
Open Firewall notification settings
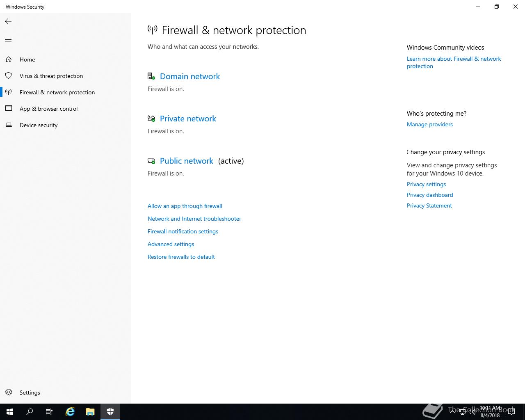(x=183, y=231)
